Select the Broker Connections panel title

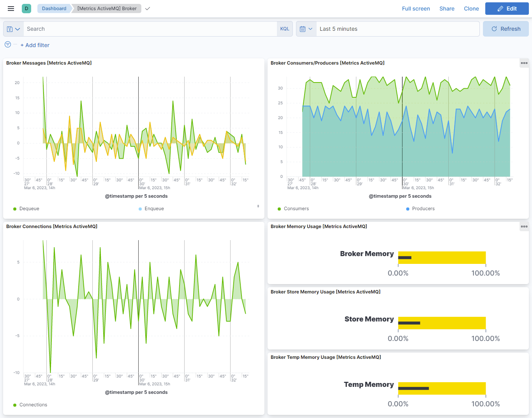pos(52,227)
